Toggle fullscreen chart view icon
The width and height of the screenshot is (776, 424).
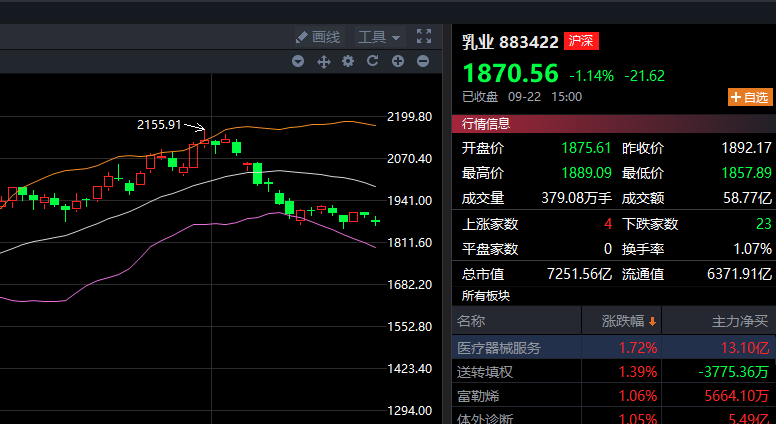[x=424, y=36]
